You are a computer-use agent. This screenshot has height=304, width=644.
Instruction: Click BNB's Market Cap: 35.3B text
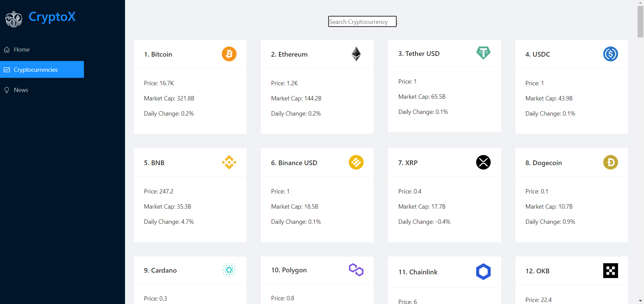tap(167, 207)
